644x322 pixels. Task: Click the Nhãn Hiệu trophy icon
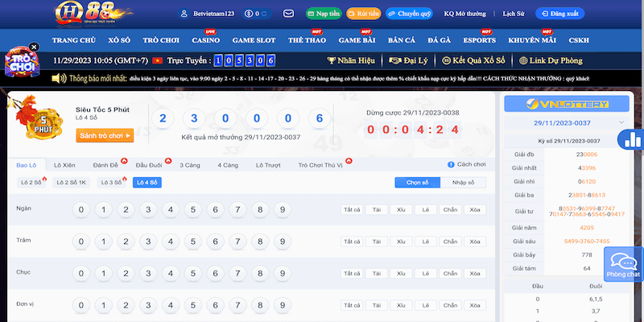point(332,60)
